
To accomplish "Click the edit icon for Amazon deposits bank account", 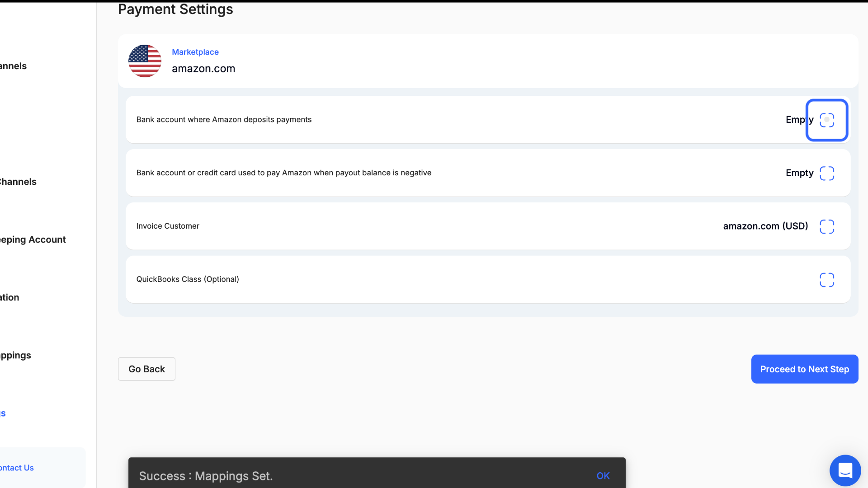I will (x=827, y=120).
